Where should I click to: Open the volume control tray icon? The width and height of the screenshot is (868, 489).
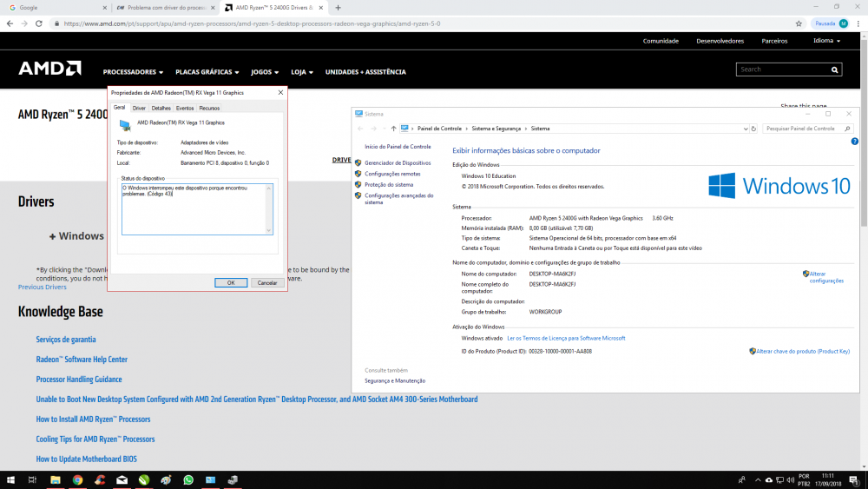coord(790,480)
